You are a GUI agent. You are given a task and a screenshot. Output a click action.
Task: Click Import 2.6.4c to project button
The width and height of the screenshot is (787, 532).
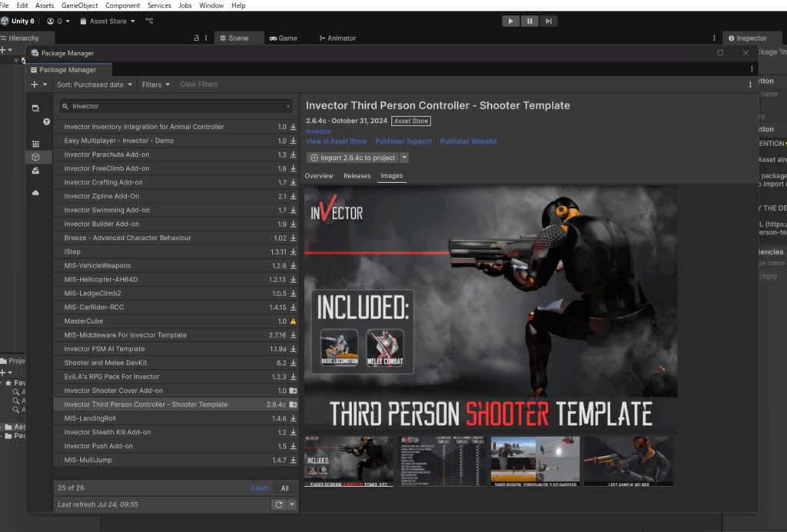[352, 158]
